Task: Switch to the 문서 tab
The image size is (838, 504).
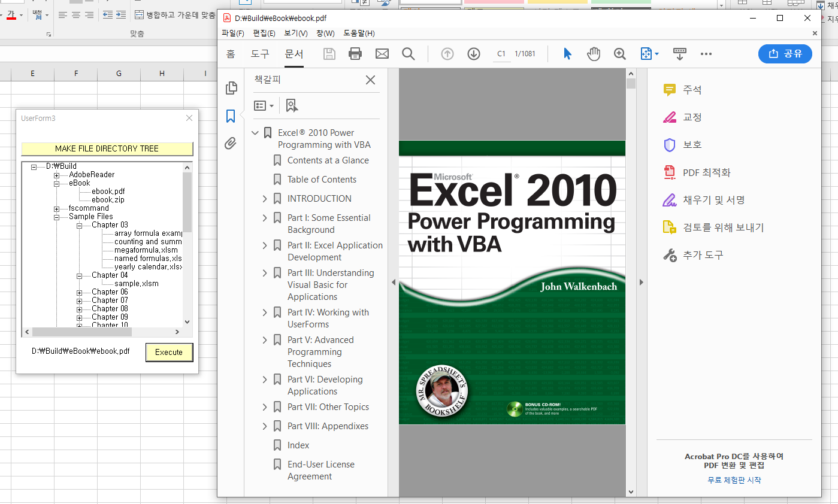Action: click(294, 54)
